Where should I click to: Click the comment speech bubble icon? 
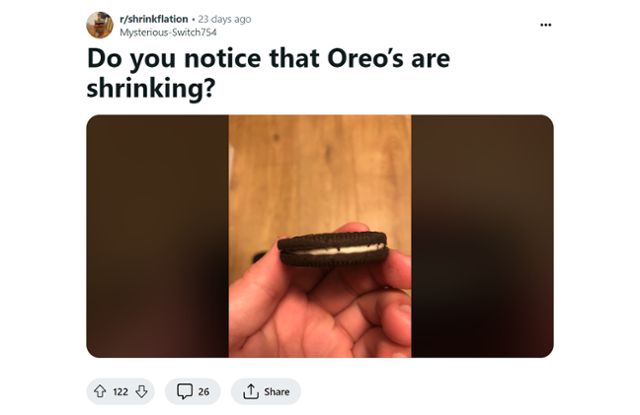(184, 391)
